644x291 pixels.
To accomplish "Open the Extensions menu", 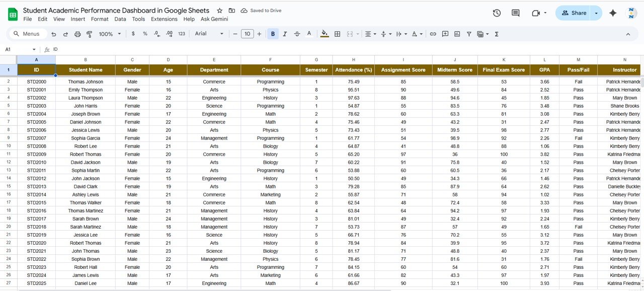I will [x=164, y=19].
